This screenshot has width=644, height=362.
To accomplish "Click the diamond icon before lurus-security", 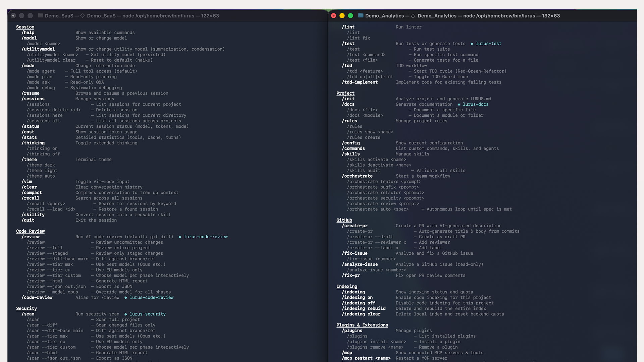I will pos(125,314).
